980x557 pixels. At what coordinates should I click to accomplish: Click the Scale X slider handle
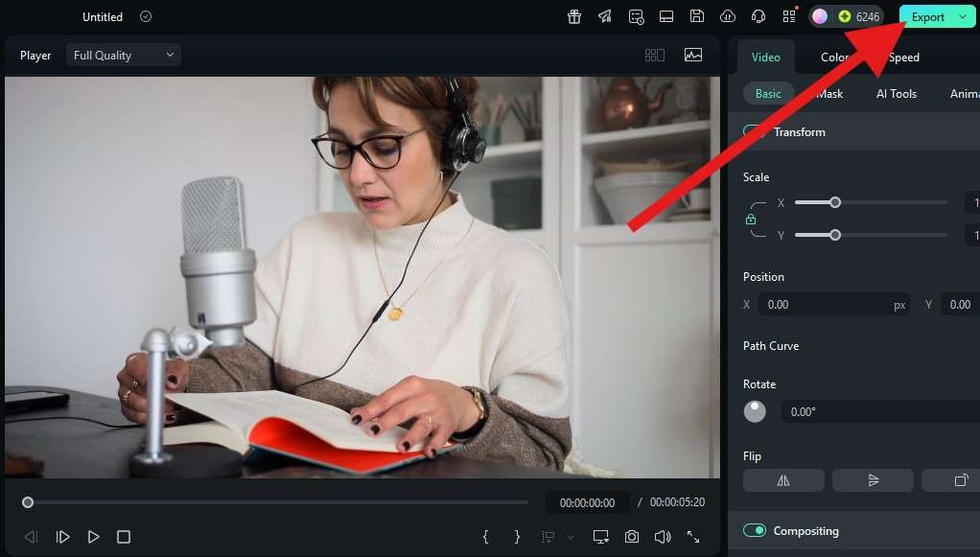835,202
